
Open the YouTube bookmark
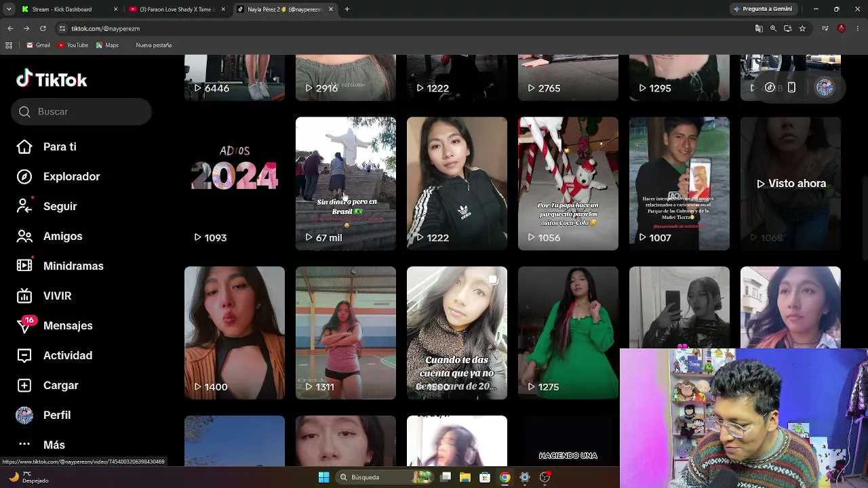73,45
